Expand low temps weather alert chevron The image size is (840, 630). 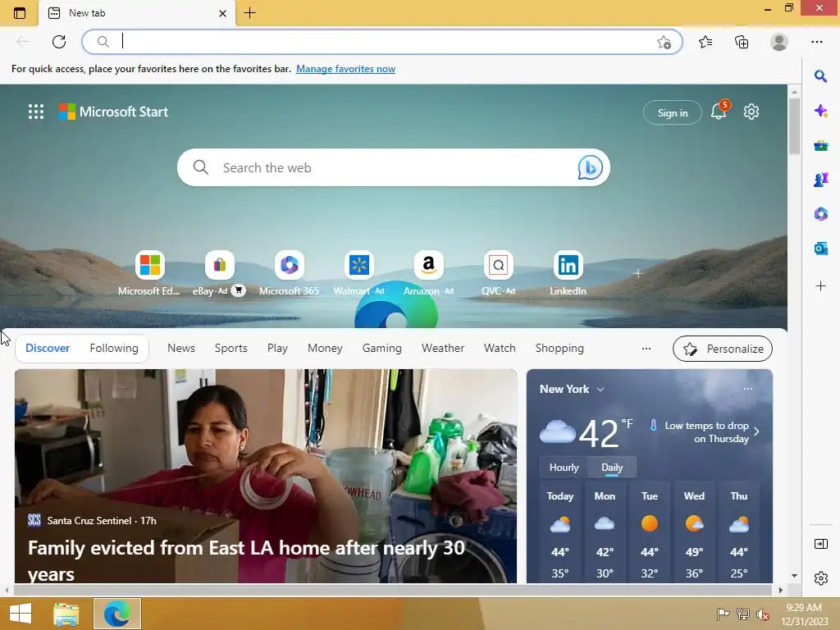click(756, 431)
